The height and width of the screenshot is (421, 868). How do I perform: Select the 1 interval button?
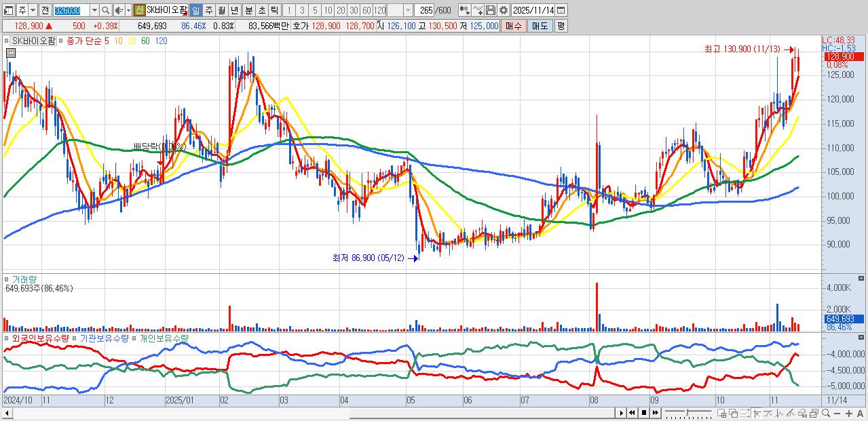(x=288, y=10)
